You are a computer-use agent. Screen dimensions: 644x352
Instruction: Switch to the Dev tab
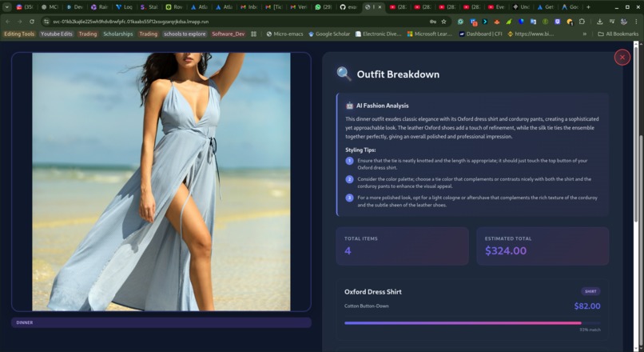[x=75, y=7]
